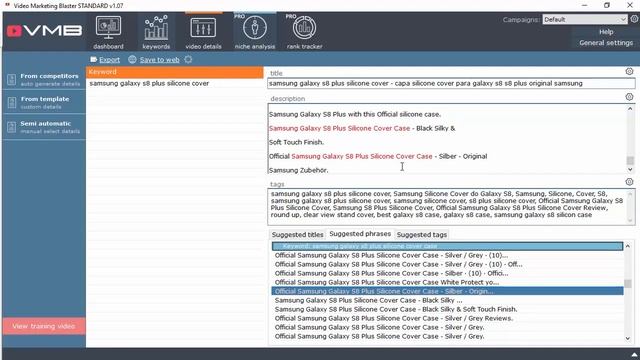Open the video details section
Screen dimensions: 640x360
click(203, 32)
